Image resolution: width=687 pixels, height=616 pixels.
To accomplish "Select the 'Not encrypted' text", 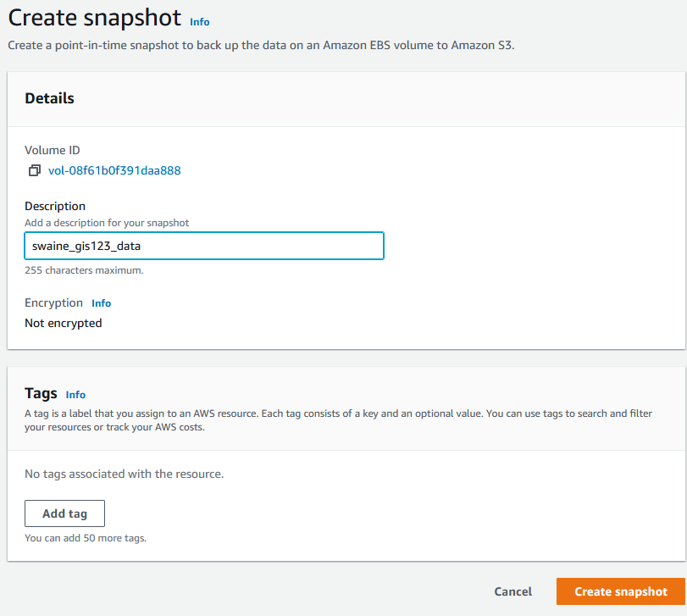I will (x=63, y=324).
